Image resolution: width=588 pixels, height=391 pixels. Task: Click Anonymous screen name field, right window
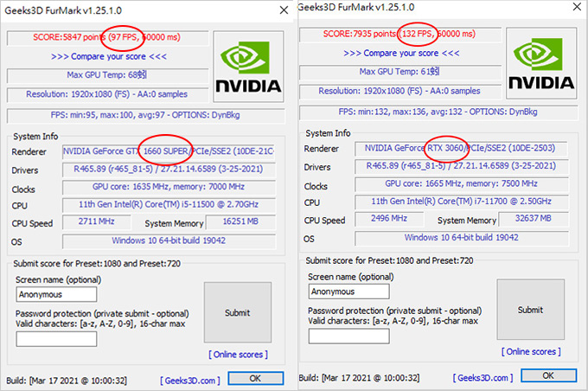click(x=348, y=292)
